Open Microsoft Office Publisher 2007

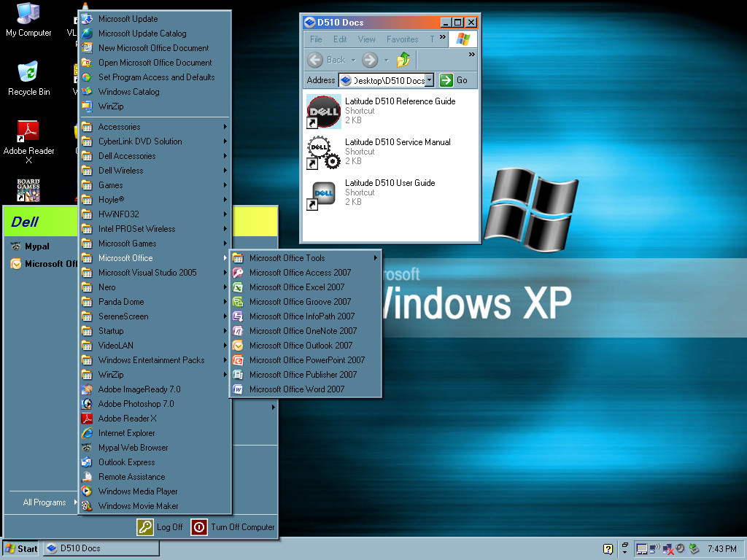point(306,375)
